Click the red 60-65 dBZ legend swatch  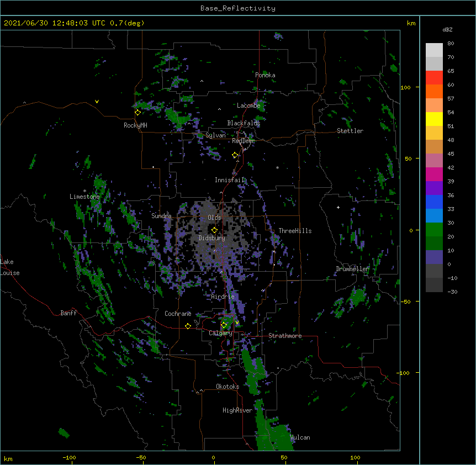[x=434, y=78]
